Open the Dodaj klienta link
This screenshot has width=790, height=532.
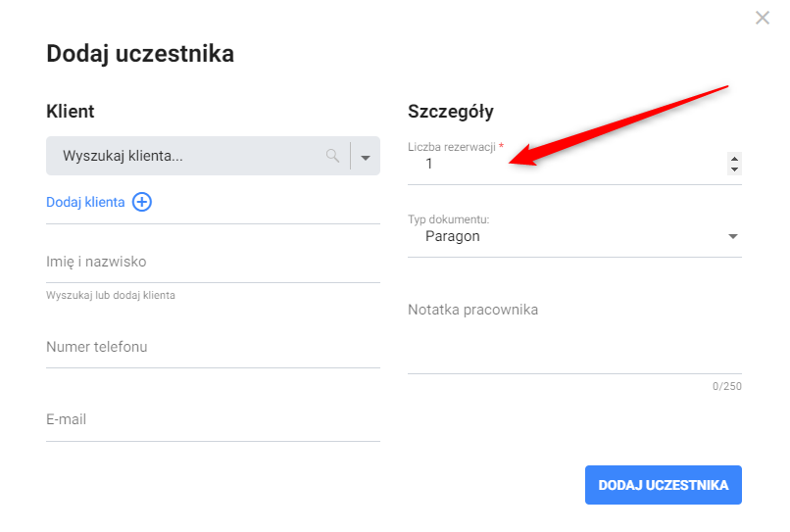[85, 202]
